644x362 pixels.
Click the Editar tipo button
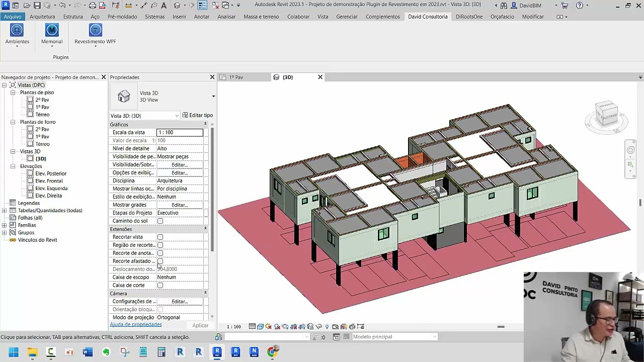[198, 116]
